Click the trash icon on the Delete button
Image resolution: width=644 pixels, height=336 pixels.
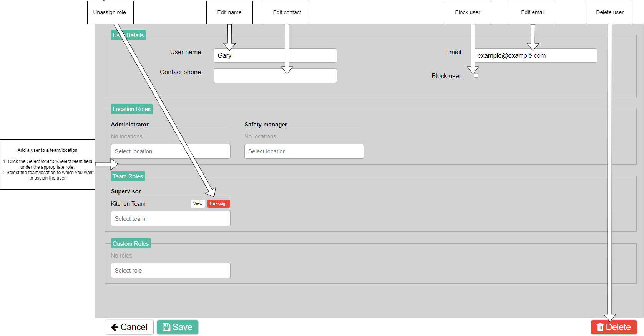600,327
